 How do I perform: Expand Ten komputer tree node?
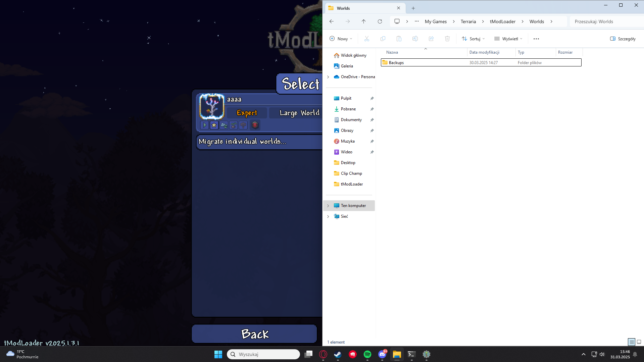[328, 206]
